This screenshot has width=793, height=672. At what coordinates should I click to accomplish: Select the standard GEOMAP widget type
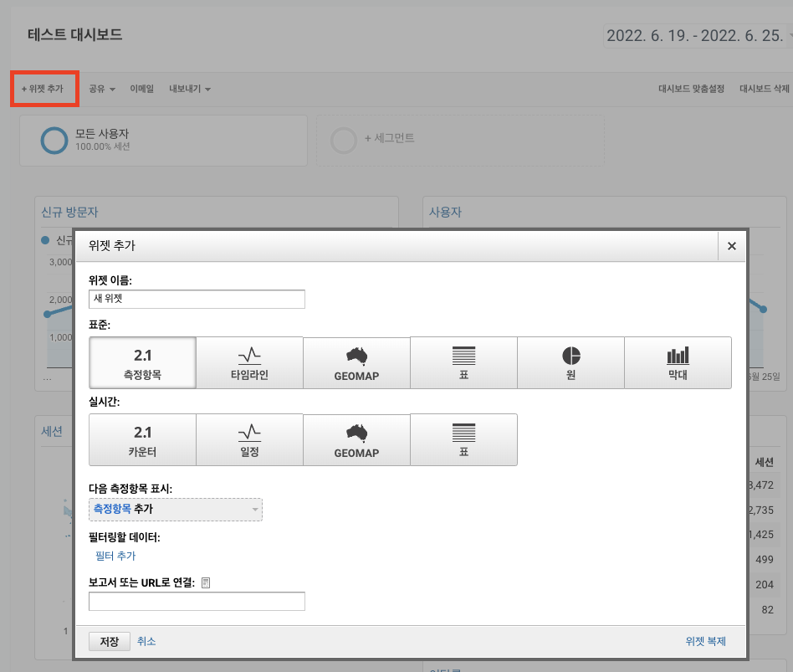coord(356,363)
